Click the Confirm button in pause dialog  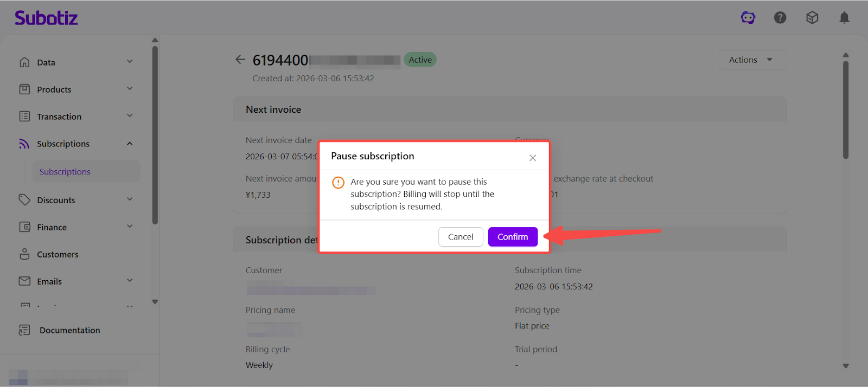[x=512, y=237]
